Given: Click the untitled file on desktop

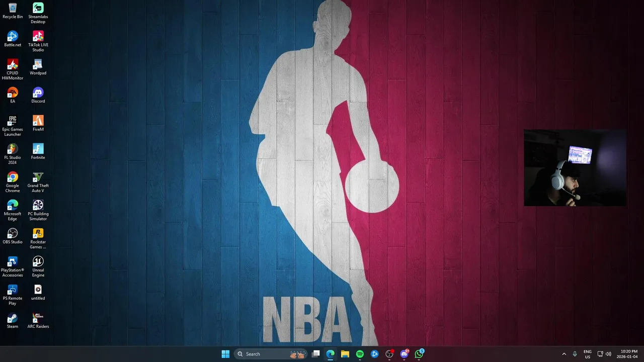Looking at the screenshot, I should click(38, 292).
